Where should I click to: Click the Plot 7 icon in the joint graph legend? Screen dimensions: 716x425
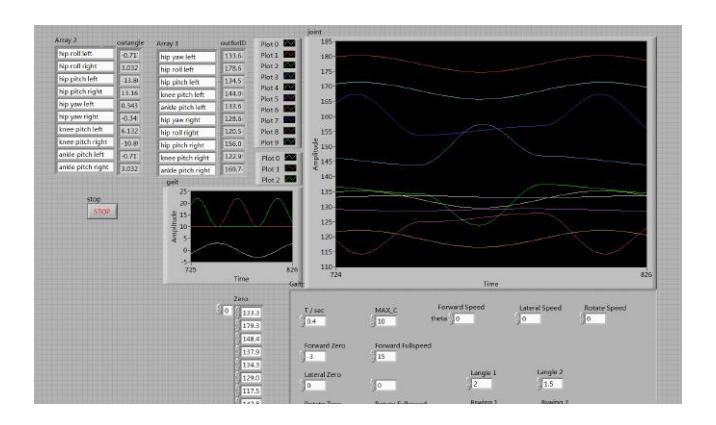289,120
